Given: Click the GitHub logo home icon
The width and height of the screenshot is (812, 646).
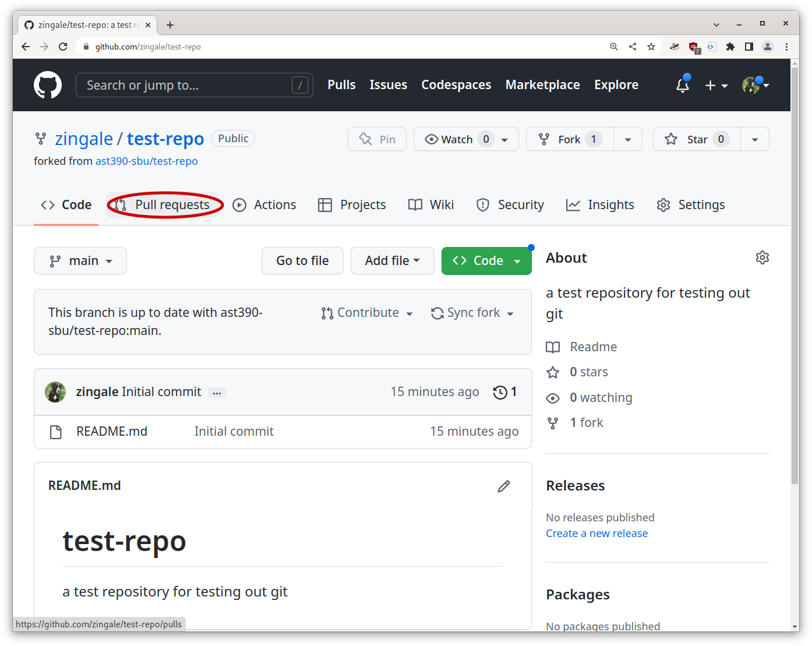Looking at the screenshot, I should point(47,85).
